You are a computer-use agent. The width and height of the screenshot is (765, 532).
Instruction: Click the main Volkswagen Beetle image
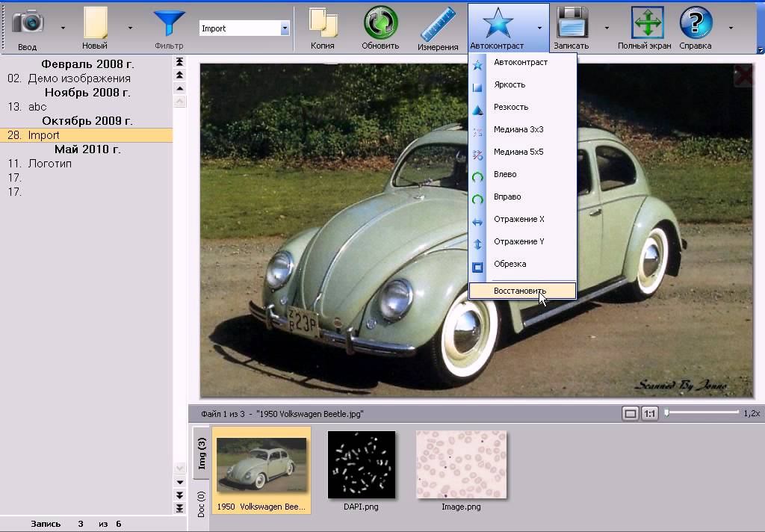[x=476, y=230]
